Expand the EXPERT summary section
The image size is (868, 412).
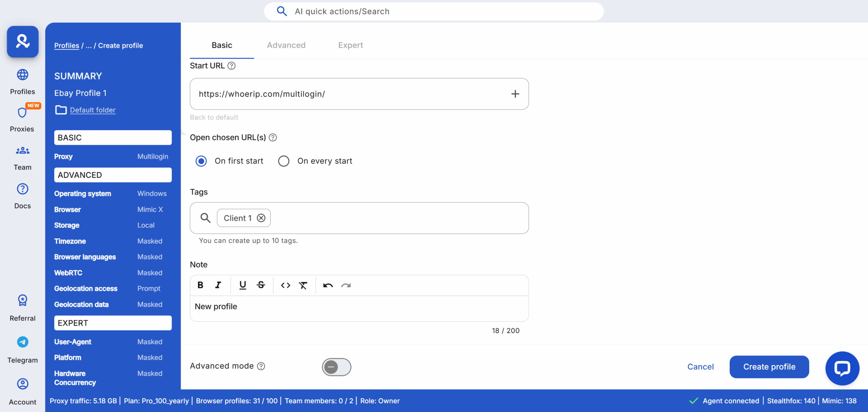click(x=113, y=323)
